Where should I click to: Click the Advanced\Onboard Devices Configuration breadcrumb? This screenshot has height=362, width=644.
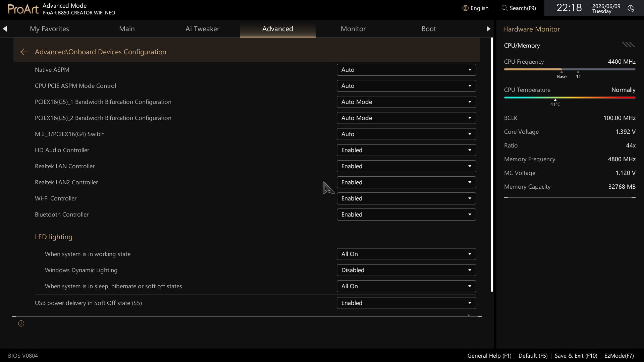click(101, 52)
